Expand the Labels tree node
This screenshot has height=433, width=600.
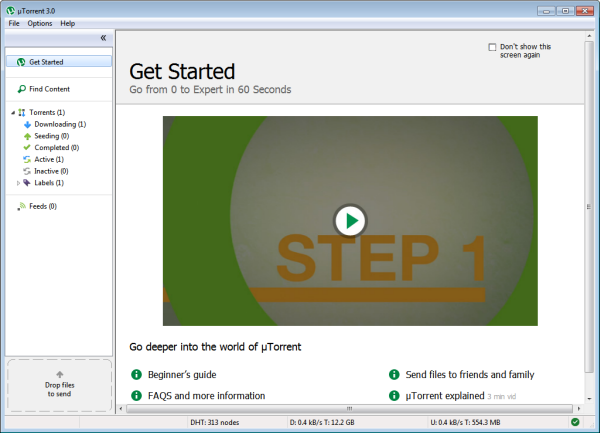(18, 183)
